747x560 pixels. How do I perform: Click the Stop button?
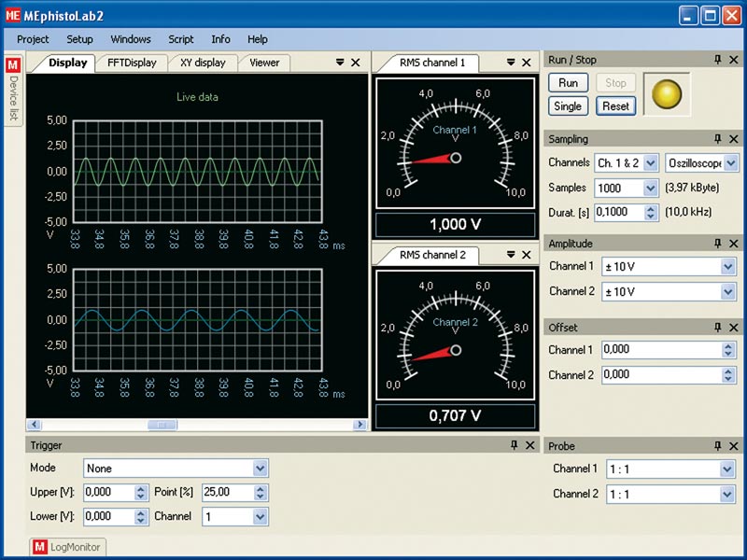coord(615,83)
